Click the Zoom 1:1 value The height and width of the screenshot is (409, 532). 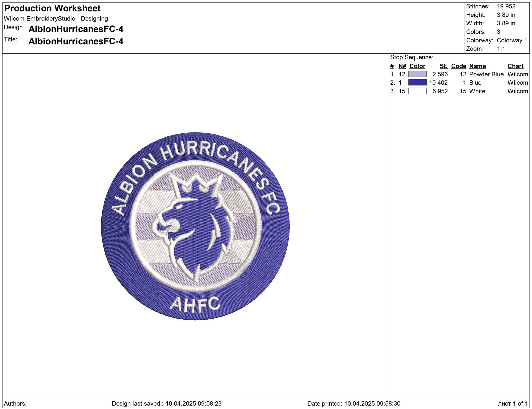pyautogui.click(x=501, y=49)
